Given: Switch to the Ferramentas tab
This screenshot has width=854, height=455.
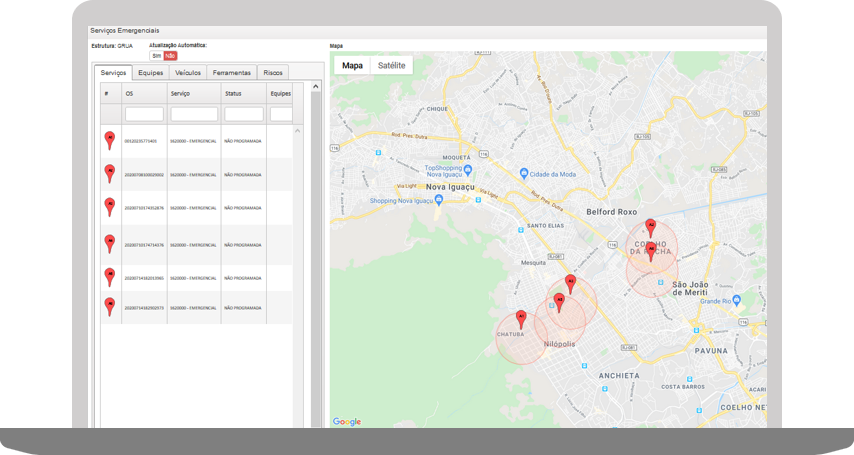Looking at the screenshot, I should point(231,73).
